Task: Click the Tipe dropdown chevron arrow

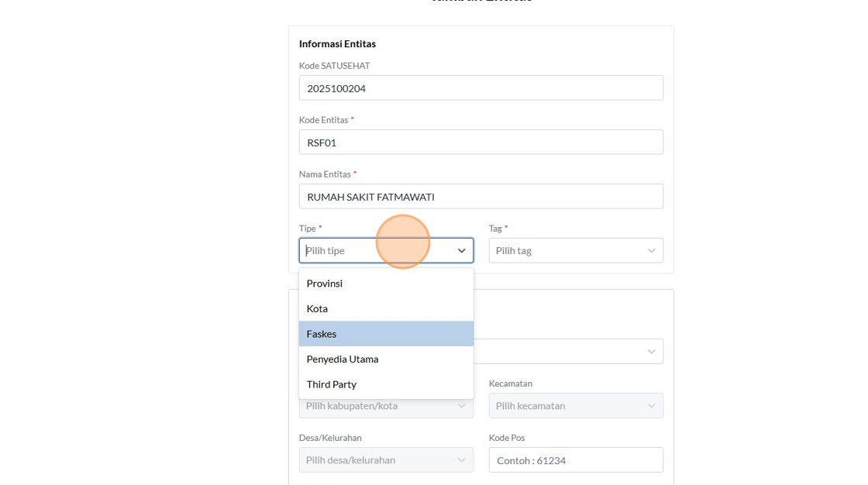Action: pos(461,250)
